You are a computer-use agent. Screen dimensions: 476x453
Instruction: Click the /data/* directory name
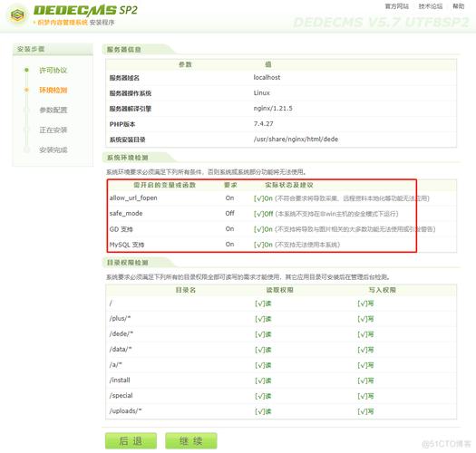click(121, 349)
